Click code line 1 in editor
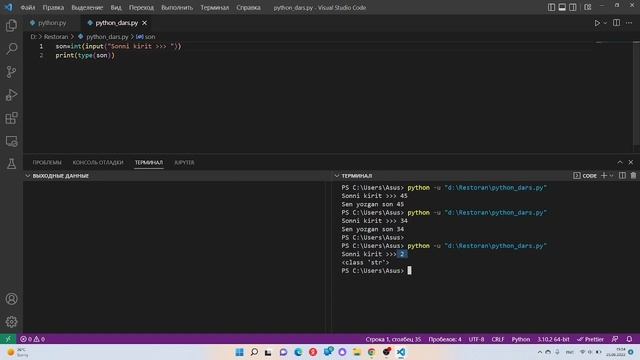Screen dimensions: 640x360 118,47
